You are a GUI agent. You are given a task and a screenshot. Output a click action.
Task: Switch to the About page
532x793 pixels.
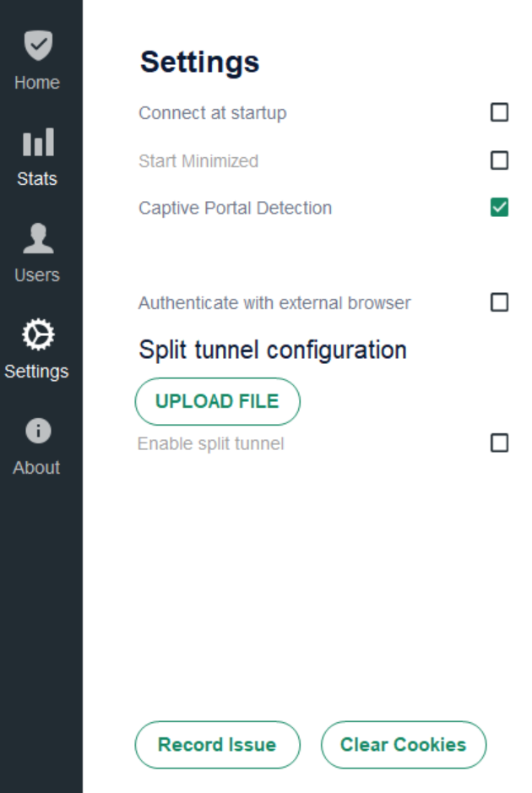click(x=37, y=467)
